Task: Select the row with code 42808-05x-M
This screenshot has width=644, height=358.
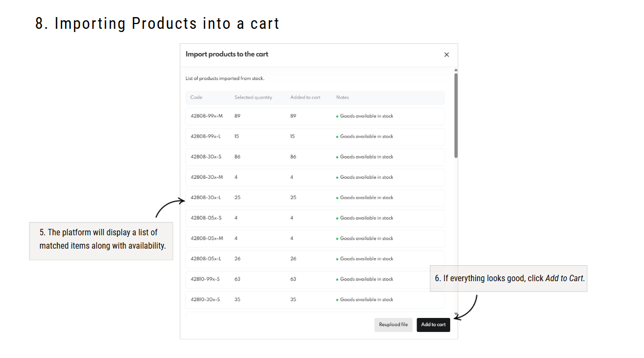Action: point(315,238)
